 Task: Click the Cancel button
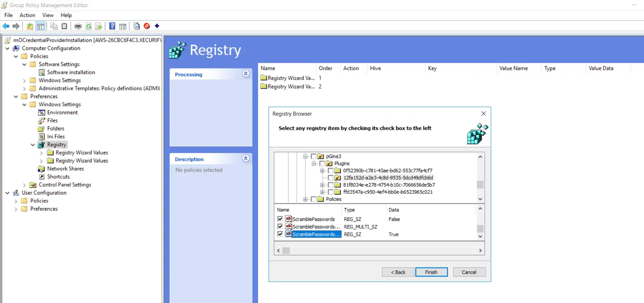469,272
